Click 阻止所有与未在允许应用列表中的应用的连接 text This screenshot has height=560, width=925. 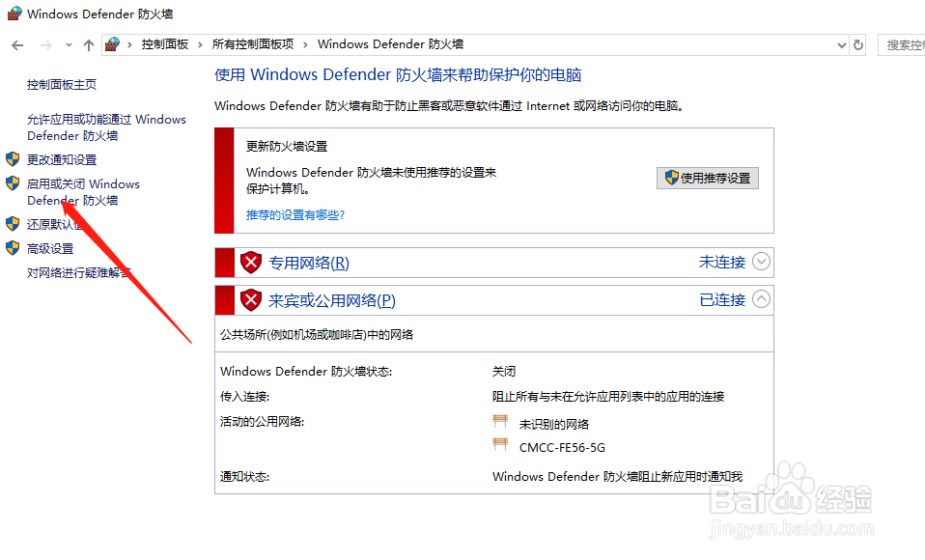point(608,397)
